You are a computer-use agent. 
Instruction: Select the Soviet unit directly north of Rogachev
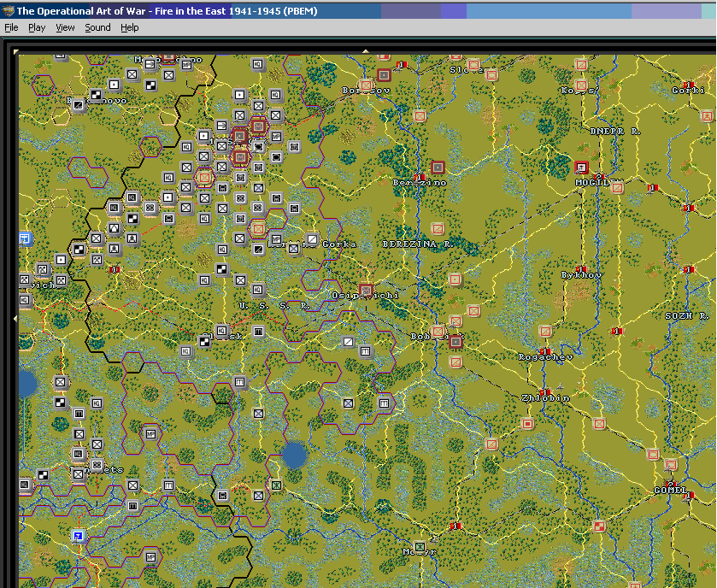click(x=545, y=331)
